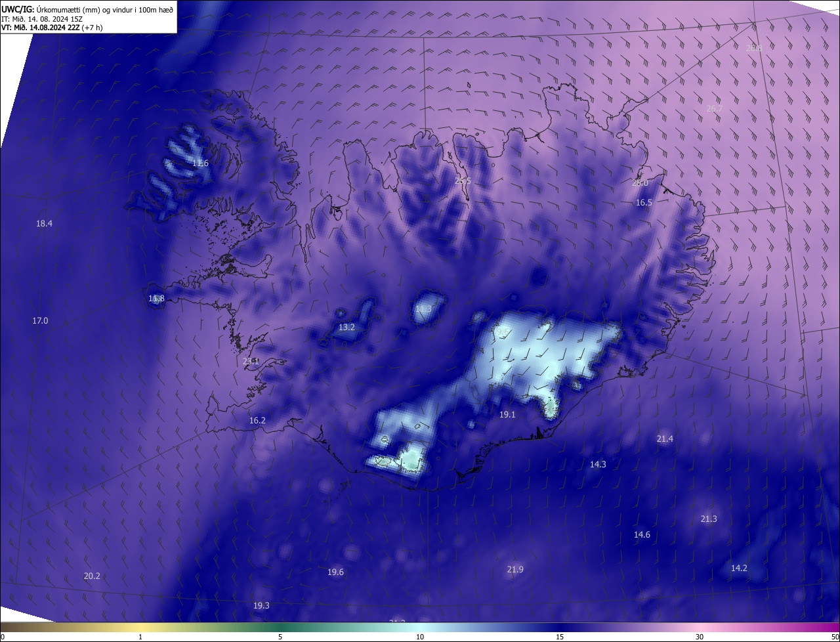The image size is (840, 642).
Task: Select the 14.3 value offshore
Action: (598, 465)
